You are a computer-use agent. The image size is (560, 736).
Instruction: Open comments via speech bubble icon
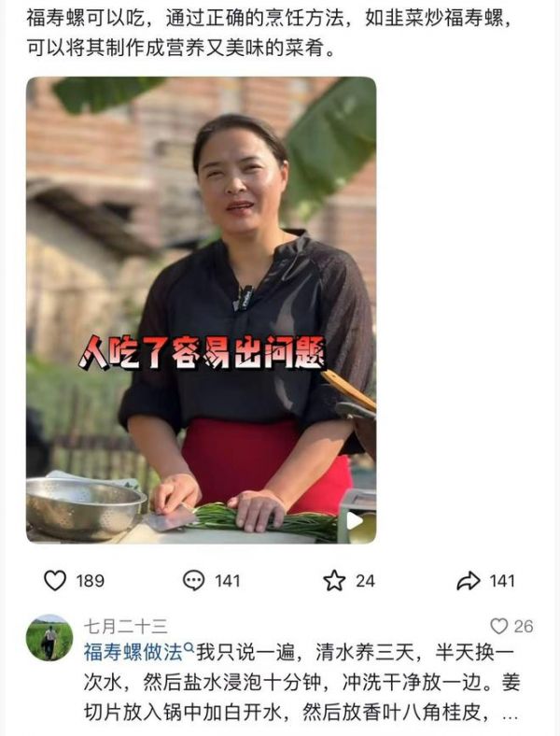click(193, 581)
